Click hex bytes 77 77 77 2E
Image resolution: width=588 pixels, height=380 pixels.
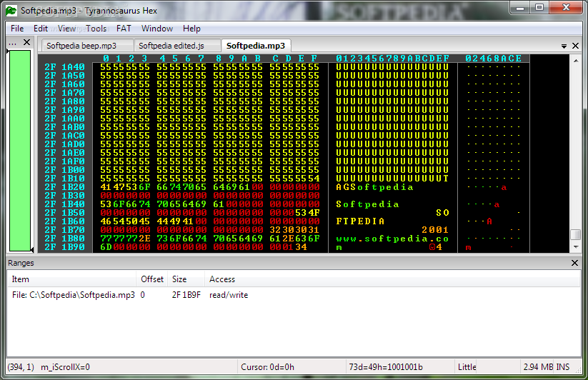pos(125,239)
